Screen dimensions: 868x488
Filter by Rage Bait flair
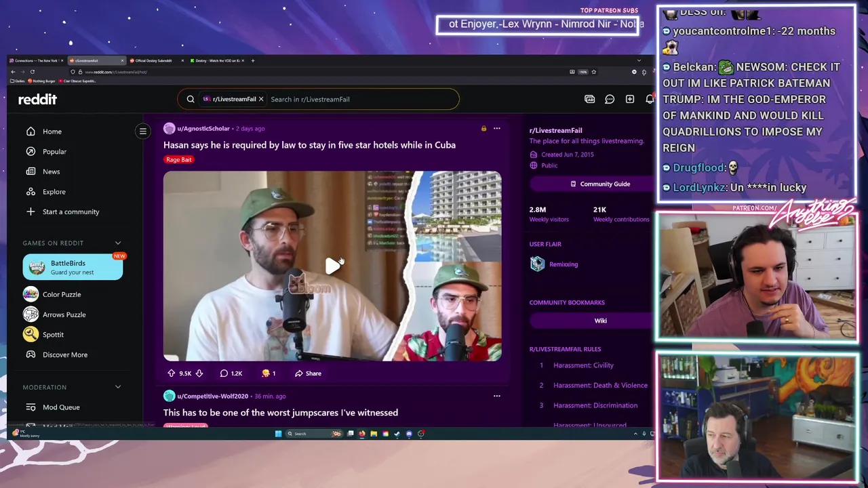click(179, 159)
